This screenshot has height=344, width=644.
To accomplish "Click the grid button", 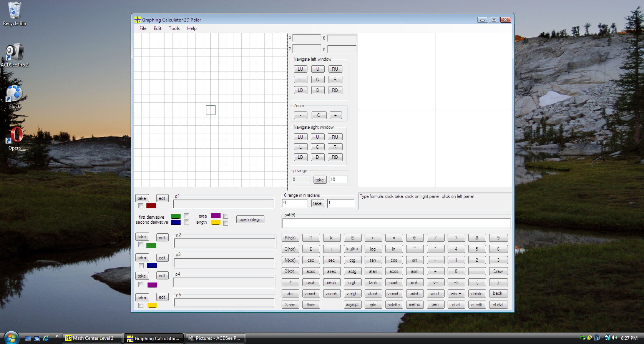I will (373, 305).
